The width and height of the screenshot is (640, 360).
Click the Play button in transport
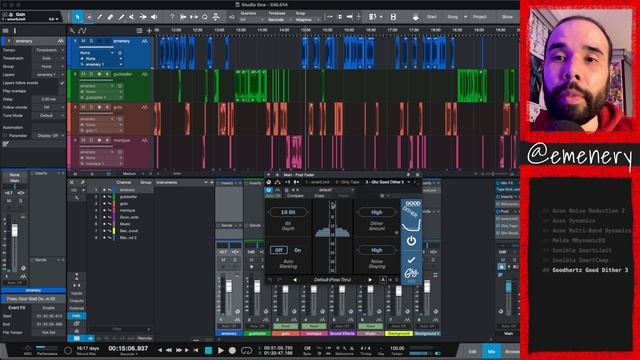(x=221, y=350)
